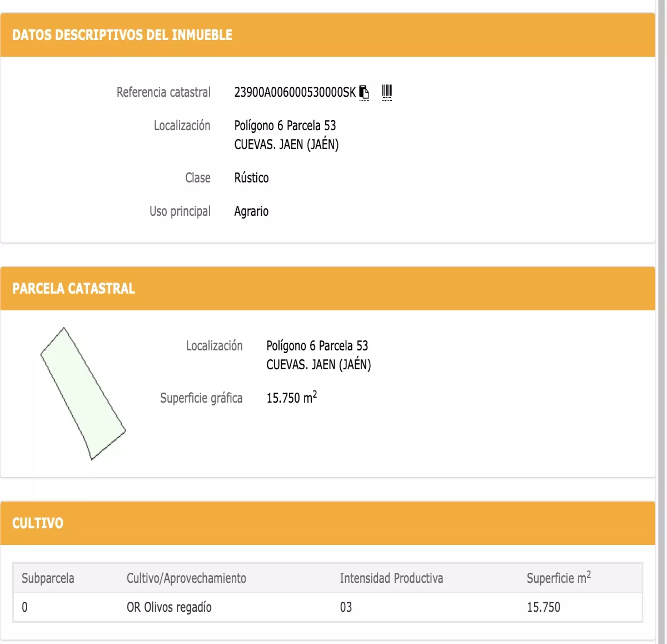667x644 pixels.
Task: Click CUEVAS. JAEN (JAÉN) under Parcela Catastral
Action: pyautogui.click(x=318, y=365)
